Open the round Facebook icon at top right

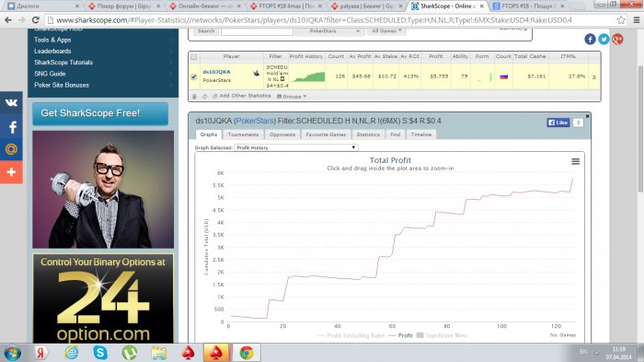click(590, 39)
